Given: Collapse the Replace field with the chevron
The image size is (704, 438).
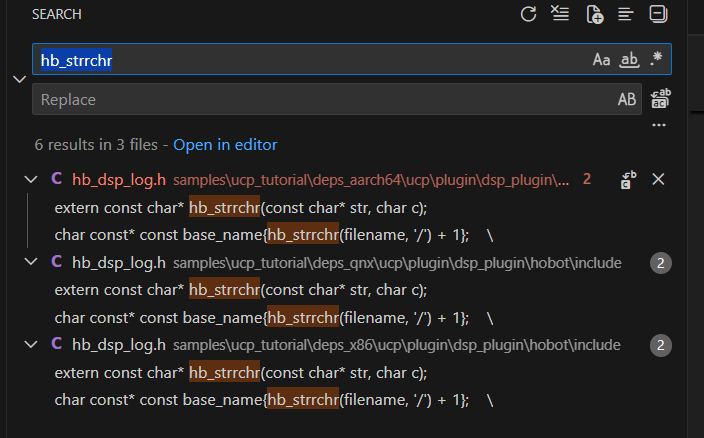Looking at the screenshot, I should pyautogui.click(x=18, y=79).
